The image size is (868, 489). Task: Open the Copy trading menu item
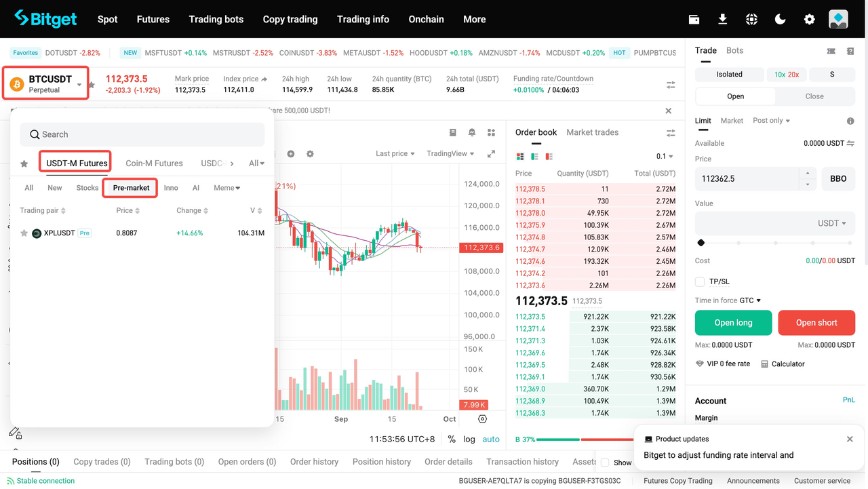tap(290, 19)
